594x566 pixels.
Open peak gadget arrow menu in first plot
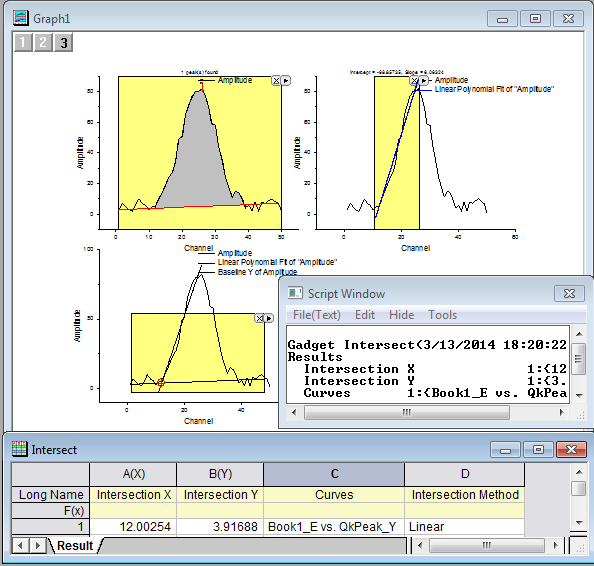coord(286,81)
